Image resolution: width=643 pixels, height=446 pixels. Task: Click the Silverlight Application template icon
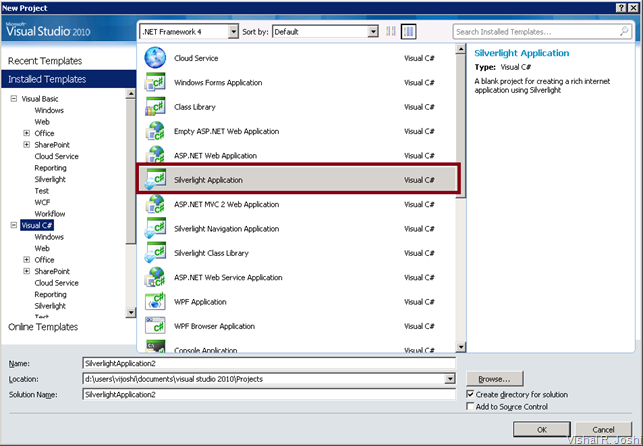click(x=155, y=180)
